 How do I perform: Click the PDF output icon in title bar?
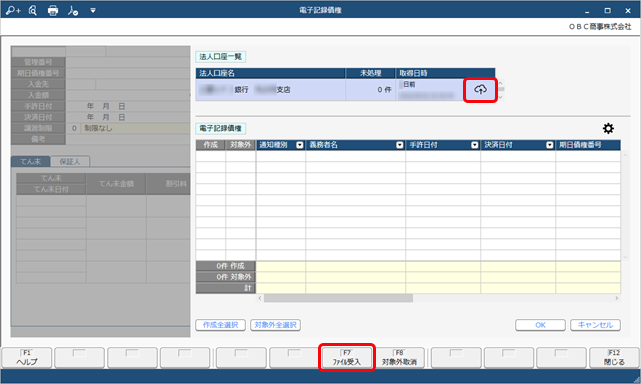73,10
